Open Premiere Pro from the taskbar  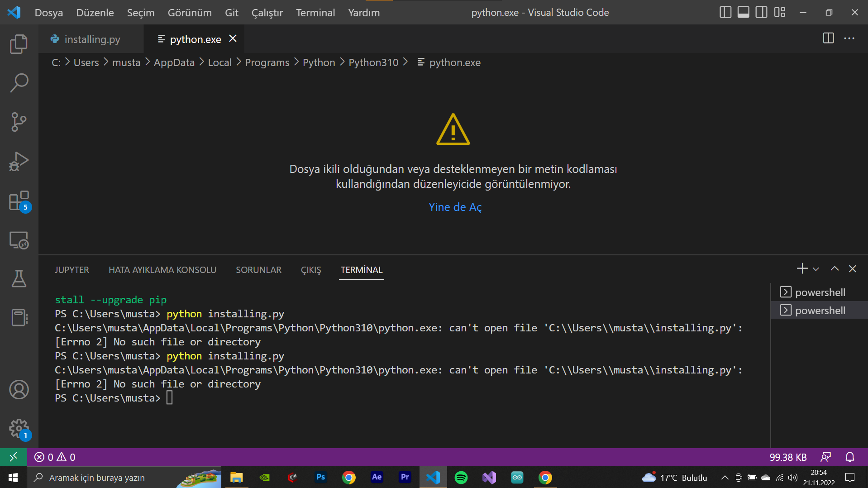(x=405, y=477)
